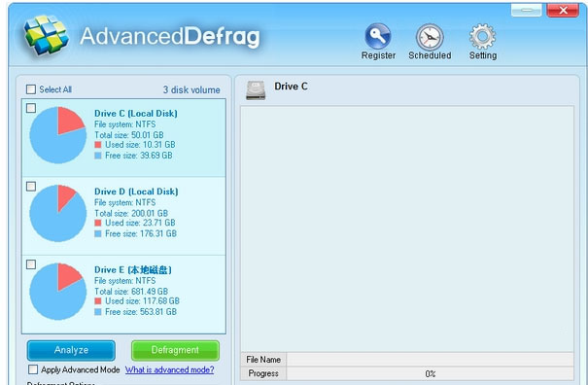Viewport: 588px width, 385px height.
Task: Click the Drive D pie chart
Action: tap(57, 213)
